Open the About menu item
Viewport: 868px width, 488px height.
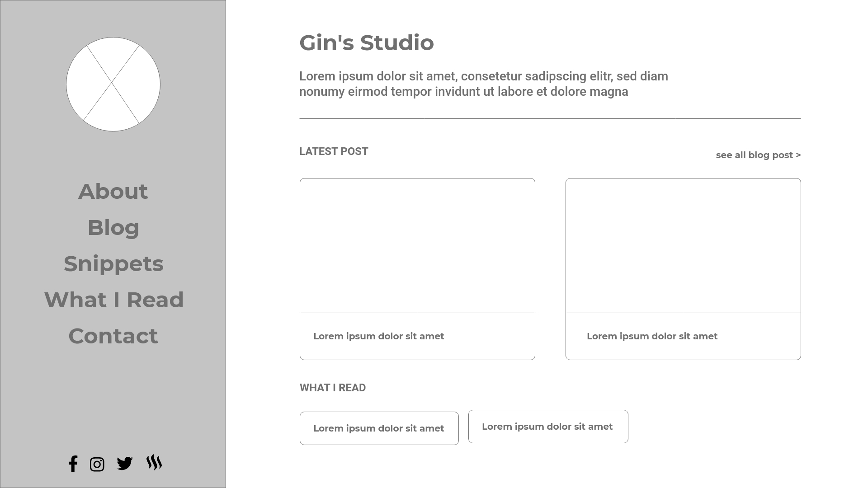point(113,192)
